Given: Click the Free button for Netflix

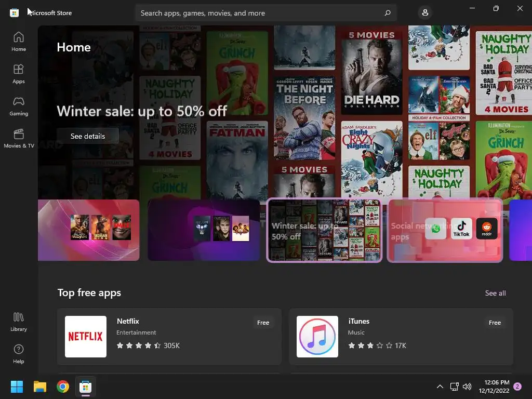Looking at the screenshot, I should pos(263,323).
